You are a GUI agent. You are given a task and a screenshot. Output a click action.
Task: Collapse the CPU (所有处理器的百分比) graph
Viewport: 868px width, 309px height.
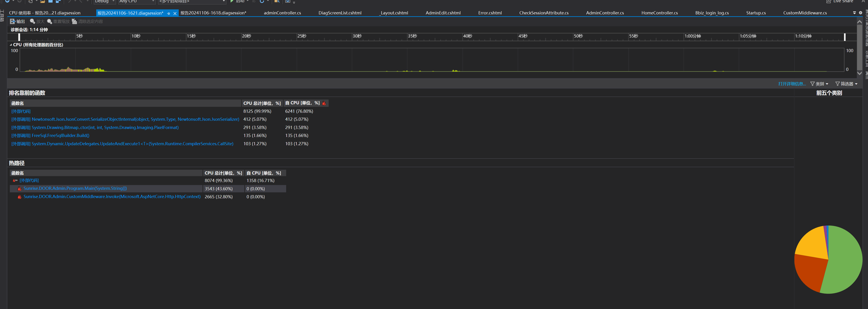[11, 45]
